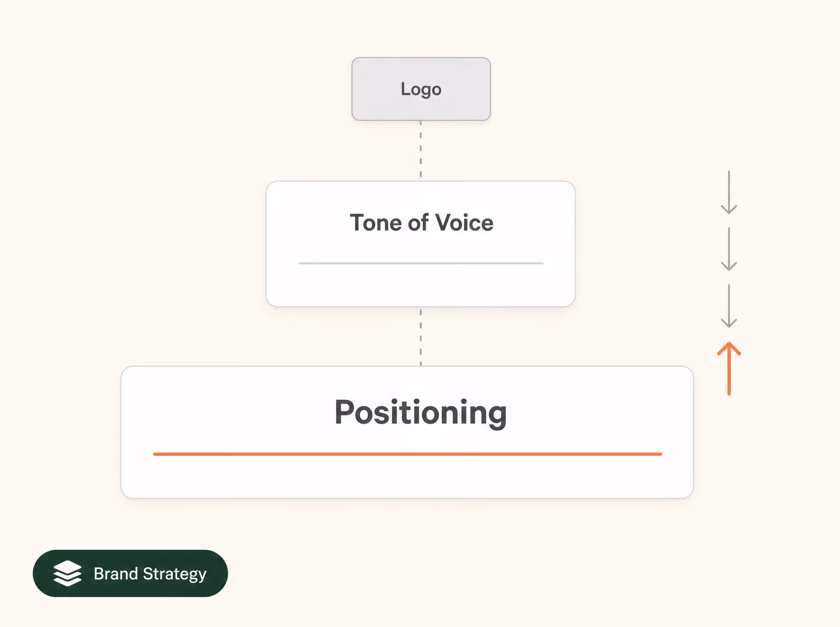This screenshot has width=840, height=627.
Task: Click the orange upward arrow
Action: [x=729, y=369]
